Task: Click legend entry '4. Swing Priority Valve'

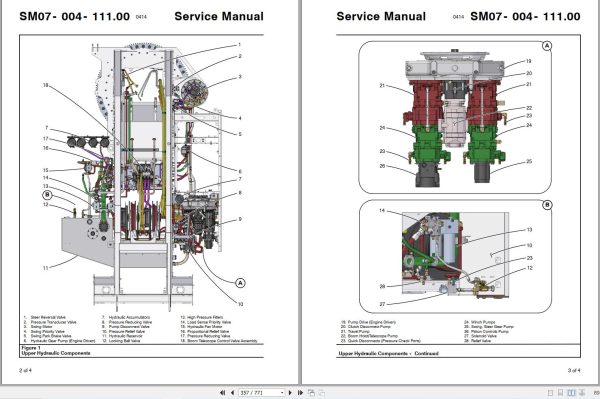Action: pyautogui.click(x=44, y=332)
